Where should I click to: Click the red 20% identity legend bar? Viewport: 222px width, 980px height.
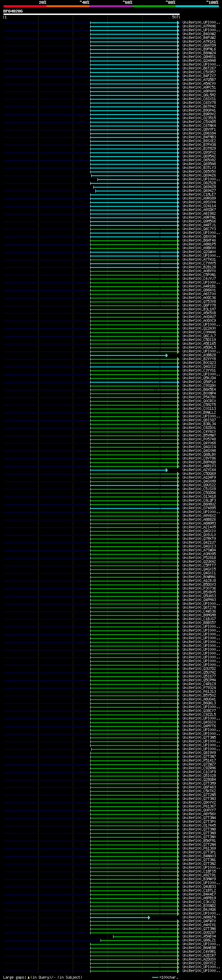coord(25,6)
